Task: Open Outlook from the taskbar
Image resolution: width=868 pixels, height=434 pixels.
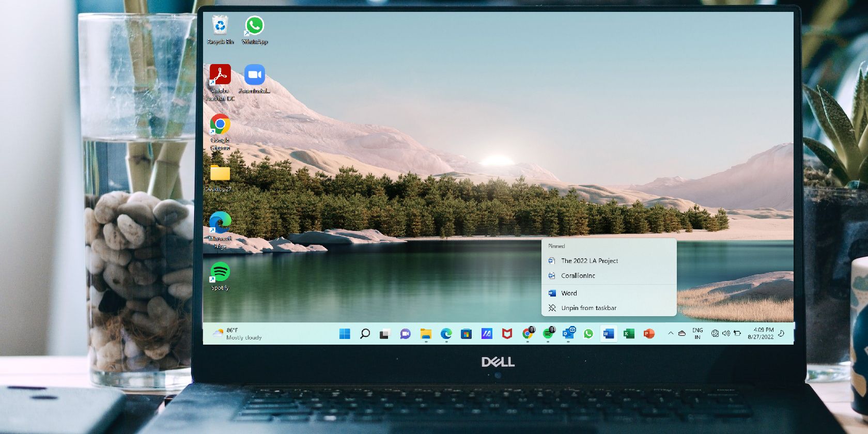Action: click(x=568, y=334)
